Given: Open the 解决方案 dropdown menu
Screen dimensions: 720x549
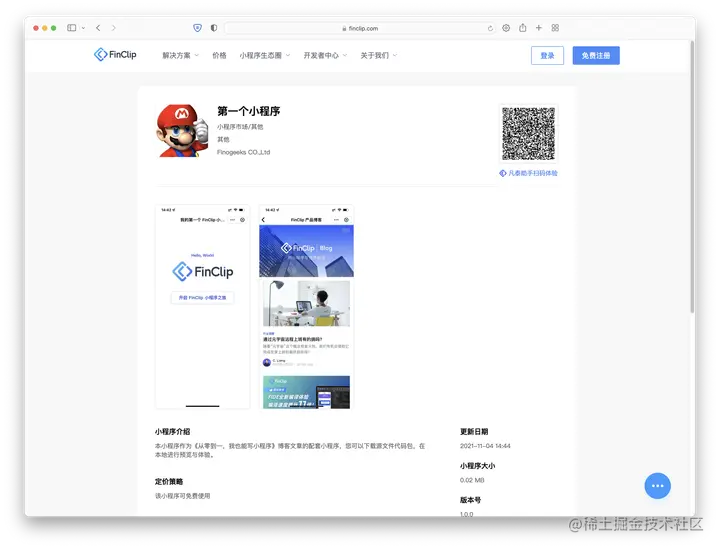Looking at the screenshot, I should (180, 56).
